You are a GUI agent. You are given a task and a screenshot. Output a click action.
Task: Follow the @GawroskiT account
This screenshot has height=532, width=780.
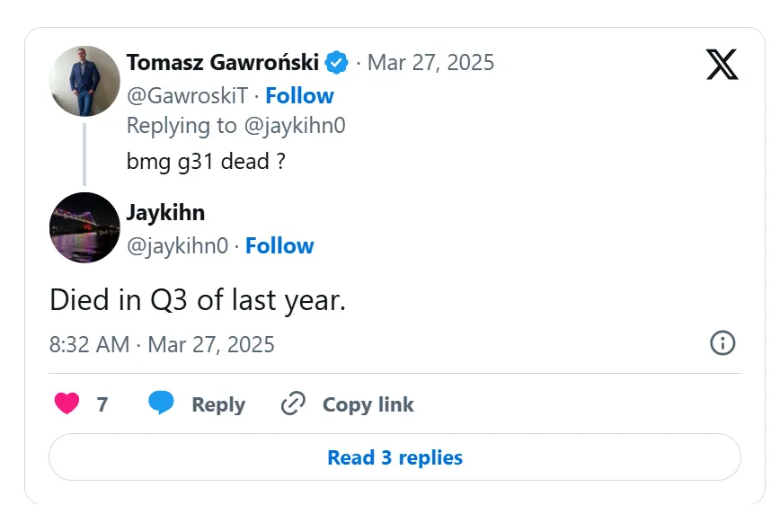[x=299, y=95]
